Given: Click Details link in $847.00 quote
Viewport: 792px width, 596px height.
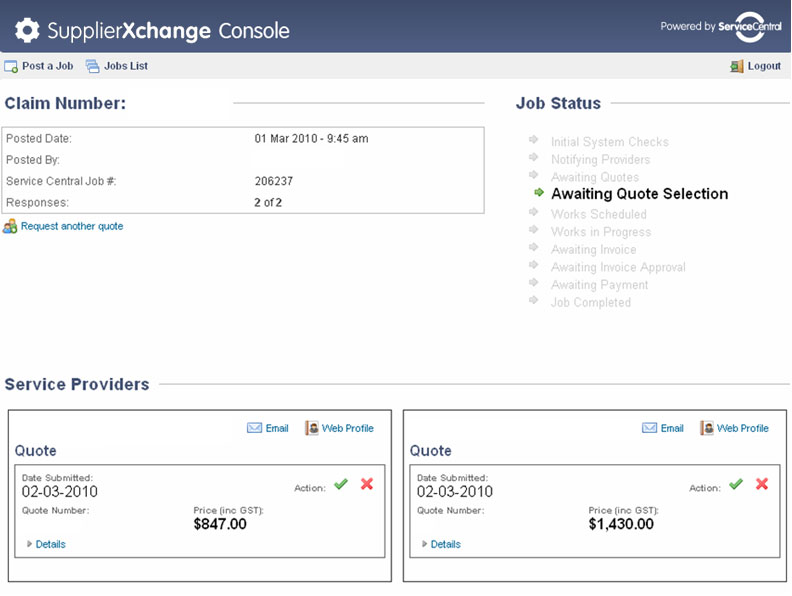Looking at the screenshot, I should pyautogui.click(x=51, y=544).
